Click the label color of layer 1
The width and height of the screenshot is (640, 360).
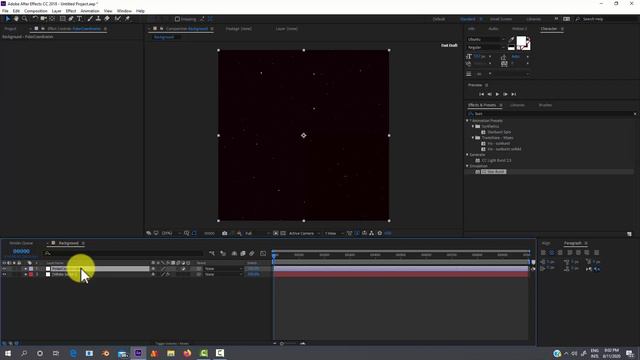tap(31, 269)
